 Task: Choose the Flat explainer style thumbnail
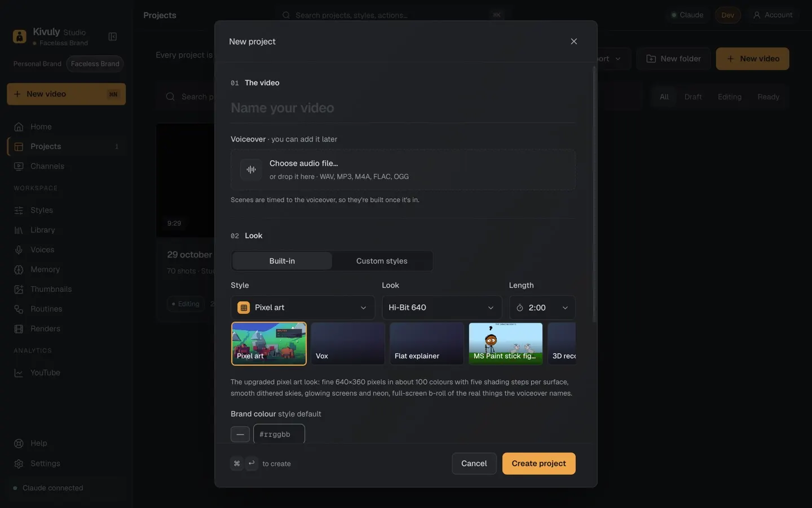pyautogui.click(x=427, y=344)
